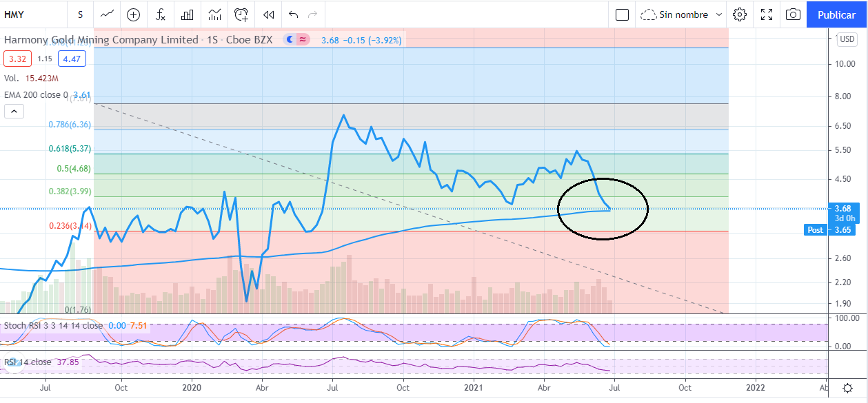Click the 0(1.76) Fibonacci level label
868x403 pixels.
(78, 309)
